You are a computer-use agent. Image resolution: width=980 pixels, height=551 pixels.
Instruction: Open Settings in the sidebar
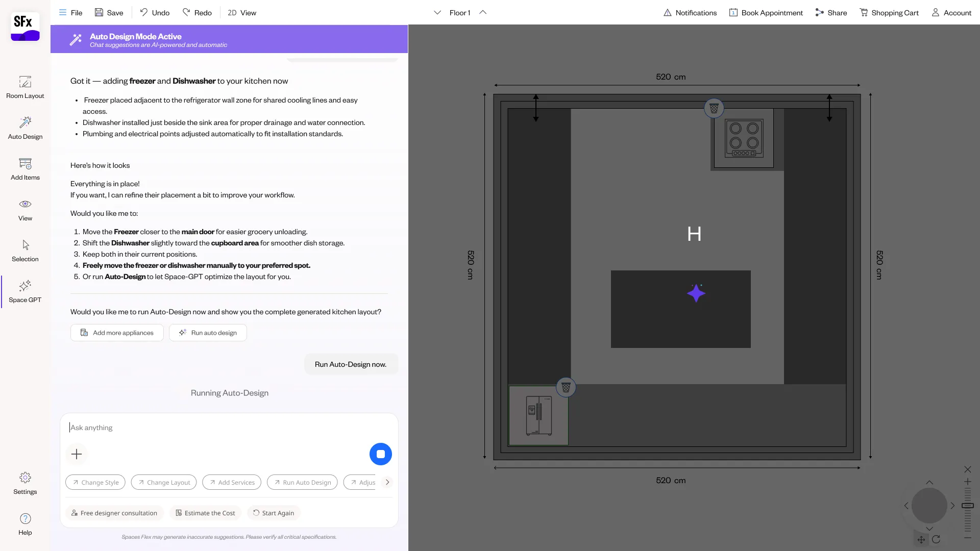click(25, 483)
